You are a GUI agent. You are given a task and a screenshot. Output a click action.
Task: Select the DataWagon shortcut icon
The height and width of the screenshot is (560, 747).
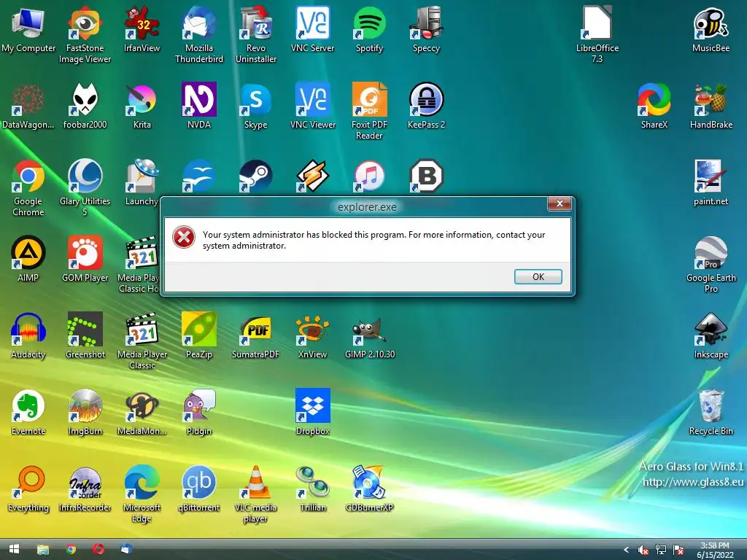tap(28, 106)
